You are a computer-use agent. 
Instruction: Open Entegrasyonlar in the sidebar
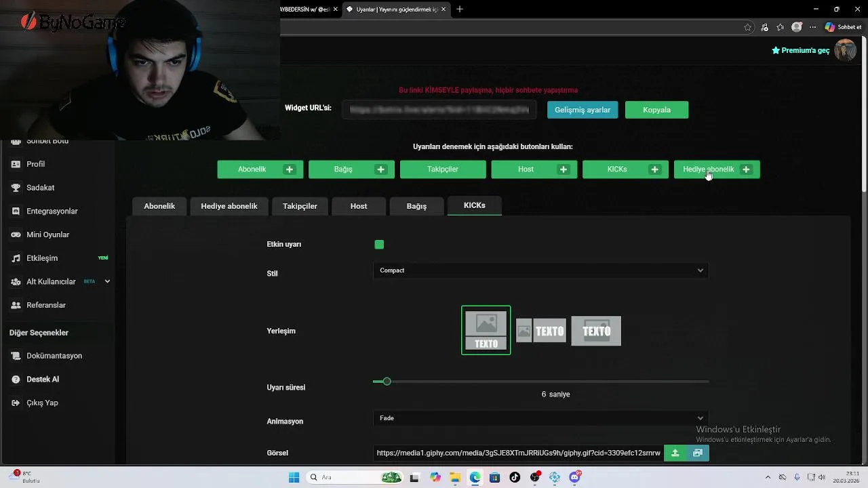pyautogui.click(x=52, y=211)
